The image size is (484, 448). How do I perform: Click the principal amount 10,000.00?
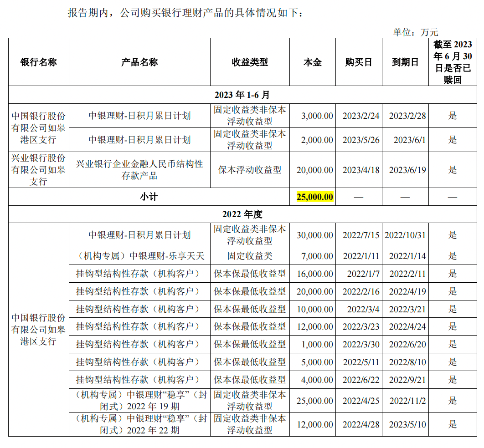coord(315,309)
